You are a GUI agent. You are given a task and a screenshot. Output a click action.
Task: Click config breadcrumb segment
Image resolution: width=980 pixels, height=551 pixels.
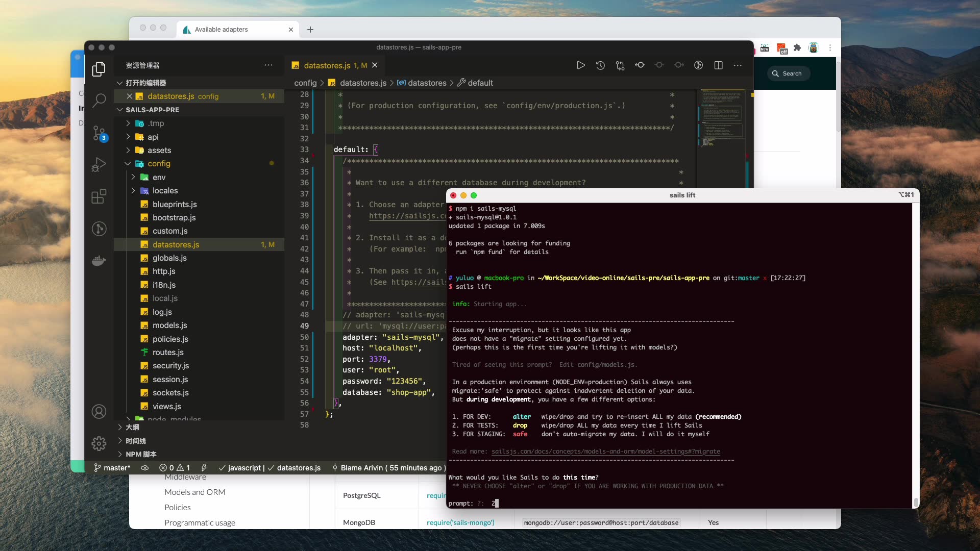[x=305, y=83]
